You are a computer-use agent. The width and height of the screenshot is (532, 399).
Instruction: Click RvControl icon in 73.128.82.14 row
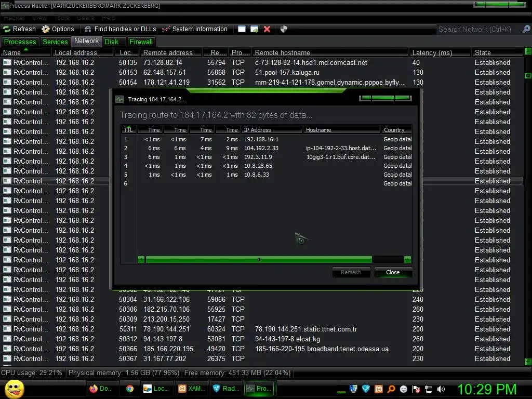pos(7,62)
